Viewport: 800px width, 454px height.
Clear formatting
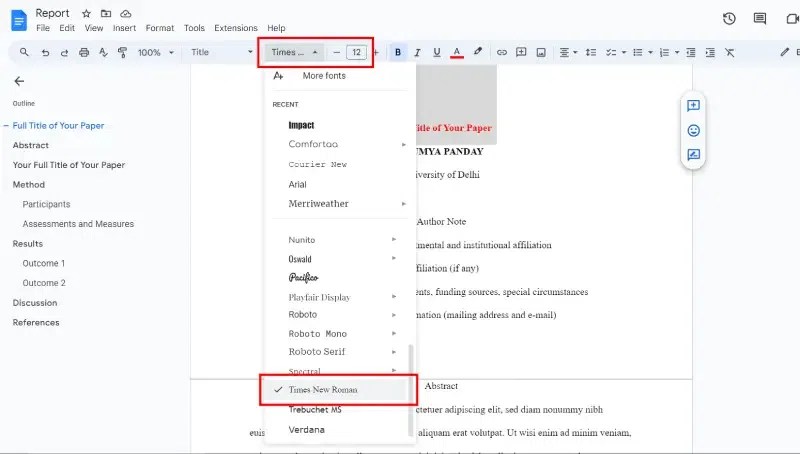click(x=730, y=52)
